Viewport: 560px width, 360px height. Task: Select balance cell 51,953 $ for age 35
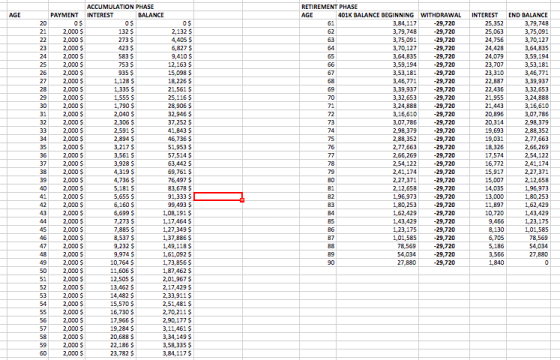click(164, 147)
